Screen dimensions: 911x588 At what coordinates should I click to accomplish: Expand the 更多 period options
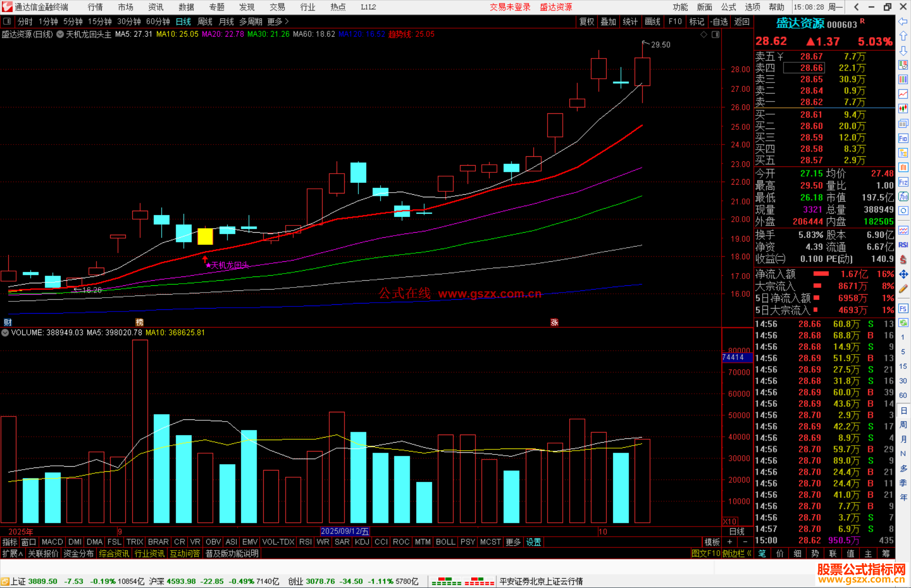point(278,21)
